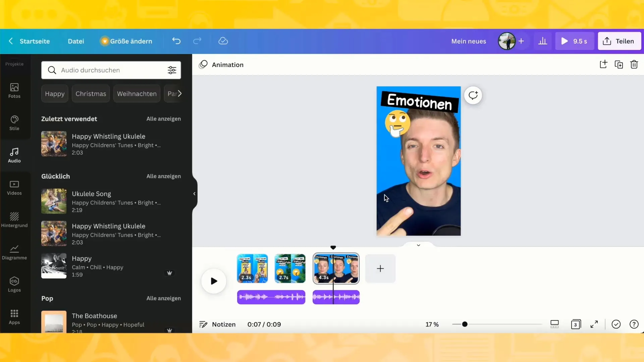Expand the timeline bottom panel chevron
This screenshot has height=362, width=644.
click(418, 246)
